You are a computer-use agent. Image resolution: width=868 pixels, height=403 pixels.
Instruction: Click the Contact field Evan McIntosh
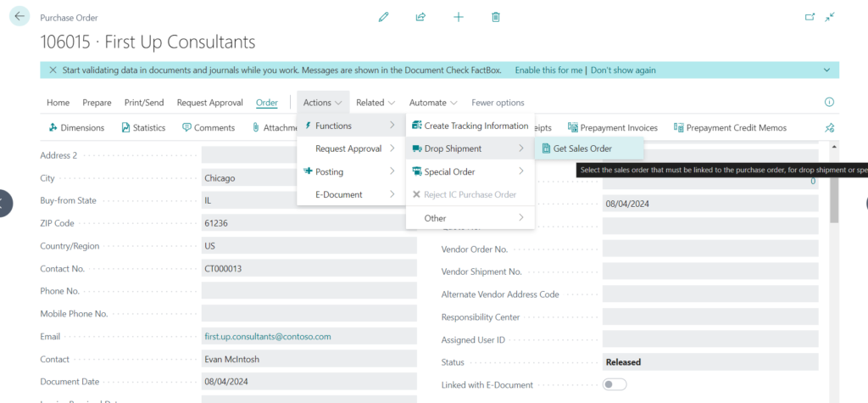309,359
